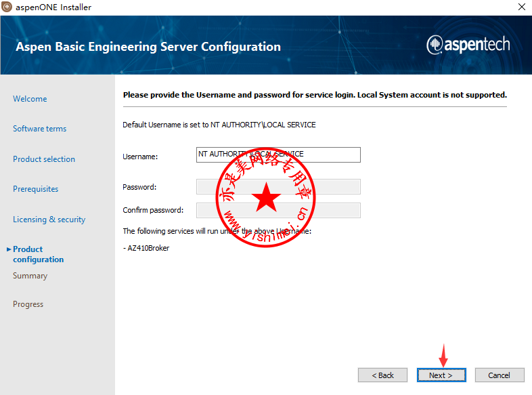The image size is (532, 395).
Task: Go to Product selection step
Action: [44, 159]
